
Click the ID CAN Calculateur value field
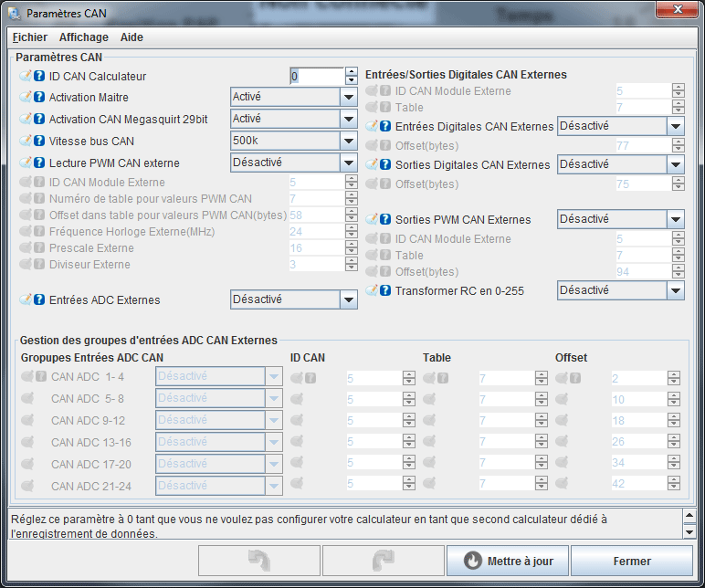click(x=316, y=76)
